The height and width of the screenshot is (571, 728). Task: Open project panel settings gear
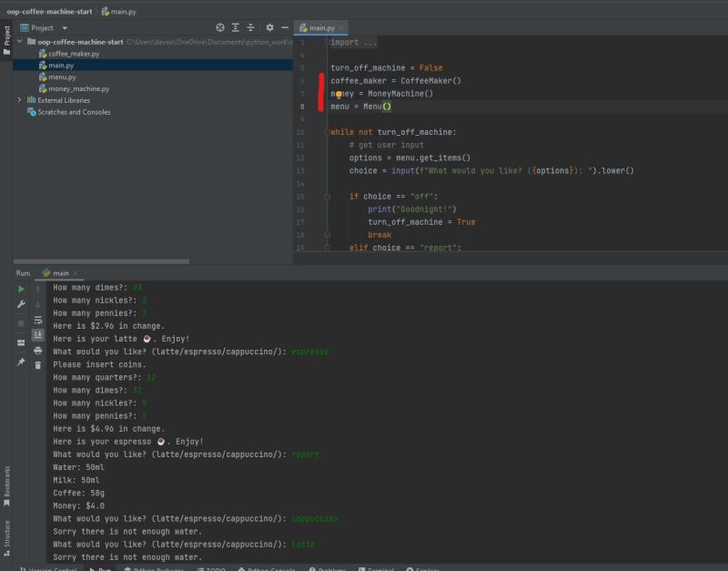click(x=269, y=28)
